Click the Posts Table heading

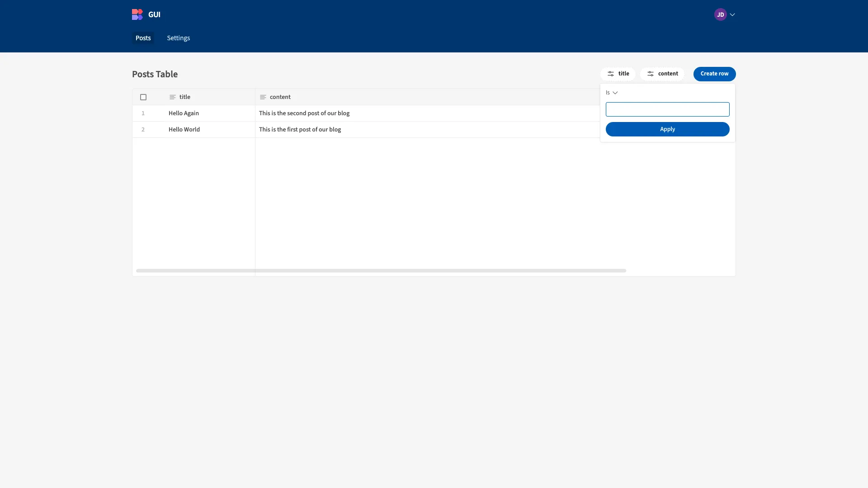tap(155, 74)
